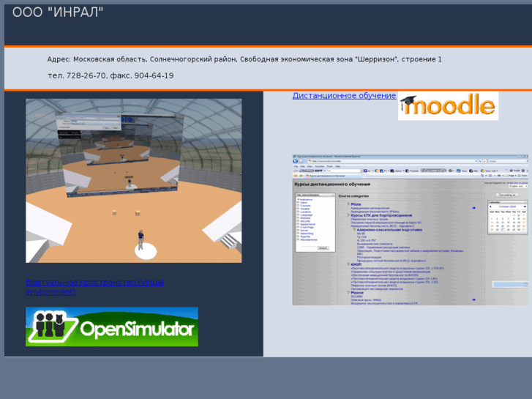Open the Виртуальное пространство (Virtual environment) link
This screenshot has height=399, width=532.
click(x=94, y=287)
